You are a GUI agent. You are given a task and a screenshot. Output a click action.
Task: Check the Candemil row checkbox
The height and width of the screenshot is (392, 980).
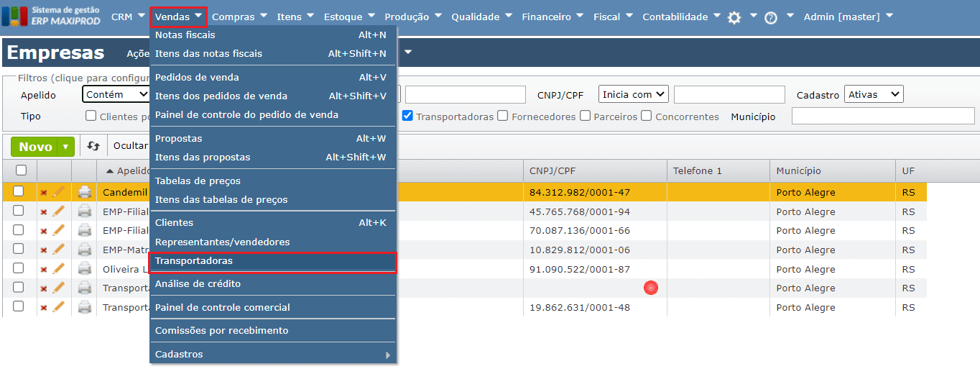[19, 191]
